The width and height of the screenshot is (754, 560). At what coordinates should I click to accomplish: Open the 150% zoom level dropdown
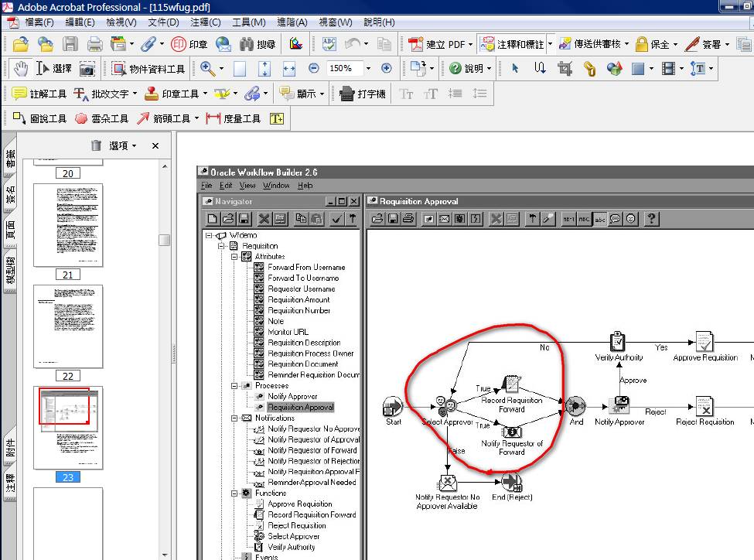click(368, 69)
